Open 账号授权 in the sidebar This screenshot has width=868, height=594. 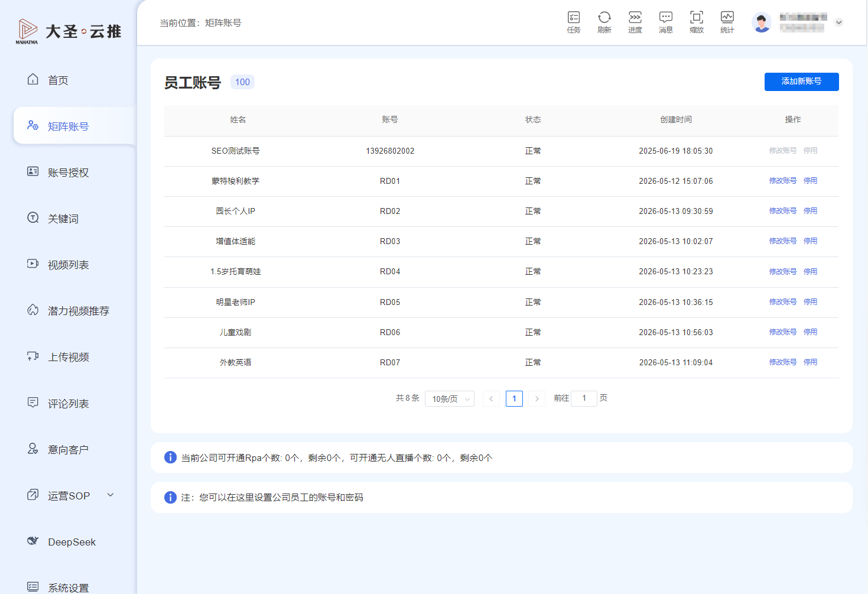(x=58, y=173)
